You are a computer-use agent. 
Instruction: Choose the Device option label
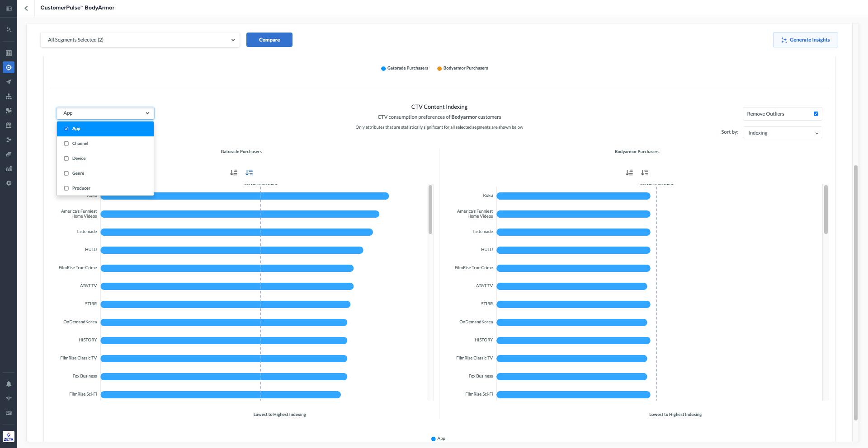(x=79, y=159)
